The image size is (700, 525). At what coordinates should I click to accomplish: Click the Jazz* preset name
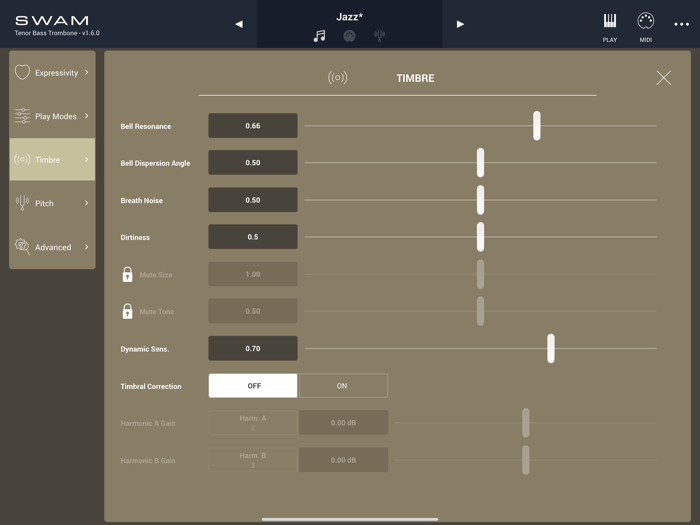(349, 16)
